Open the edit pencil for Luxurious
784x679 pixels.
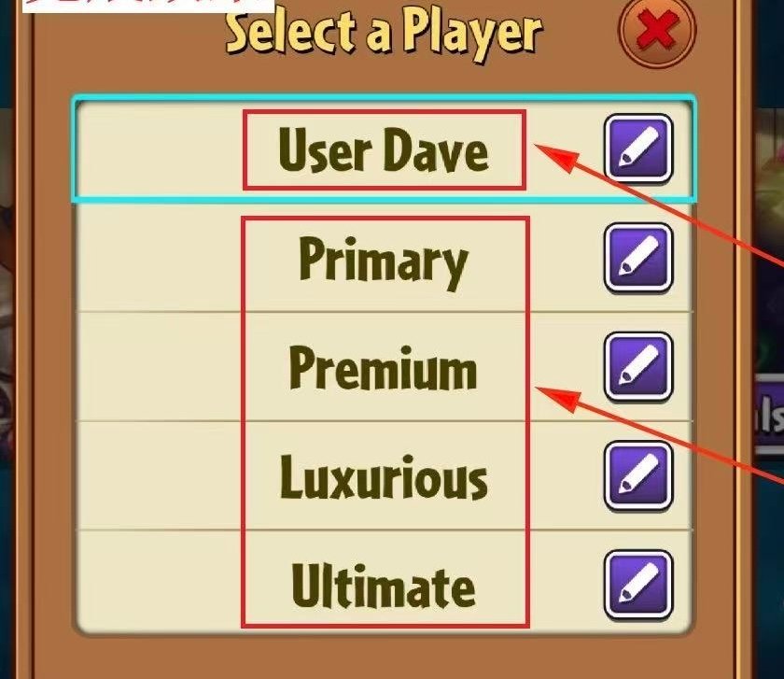click(638, 475)
